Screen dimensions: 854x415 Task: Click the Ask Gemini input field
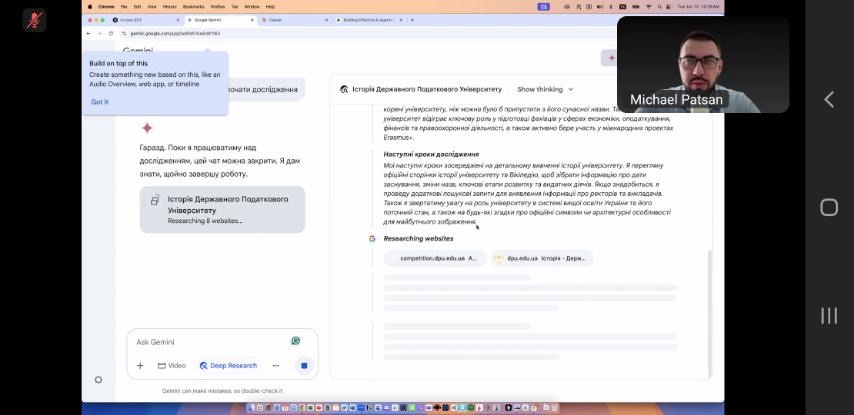[x=210, y=342]
